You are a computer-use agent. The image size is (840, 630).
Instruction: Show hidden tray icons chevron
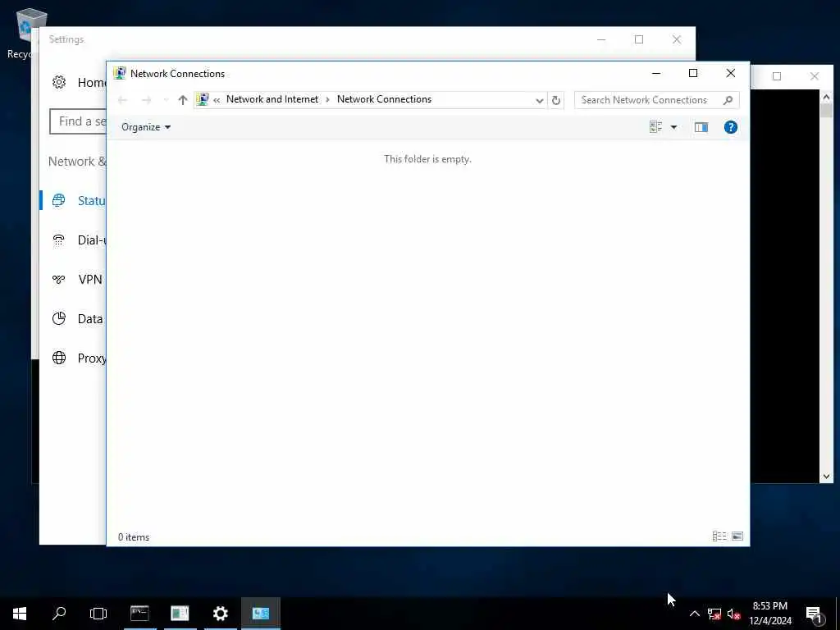coord(694,614)
